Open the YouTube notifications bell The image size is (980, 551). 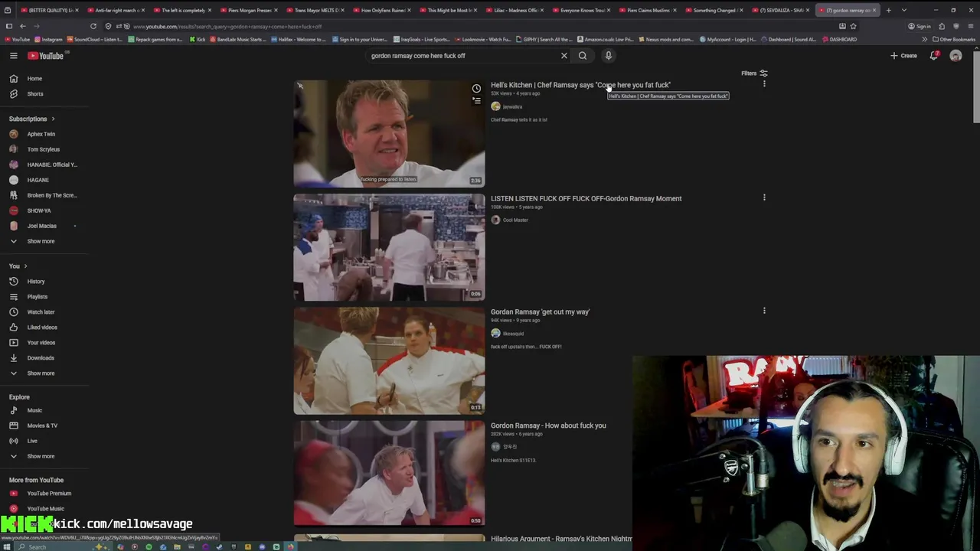click(x=933, y=55)
